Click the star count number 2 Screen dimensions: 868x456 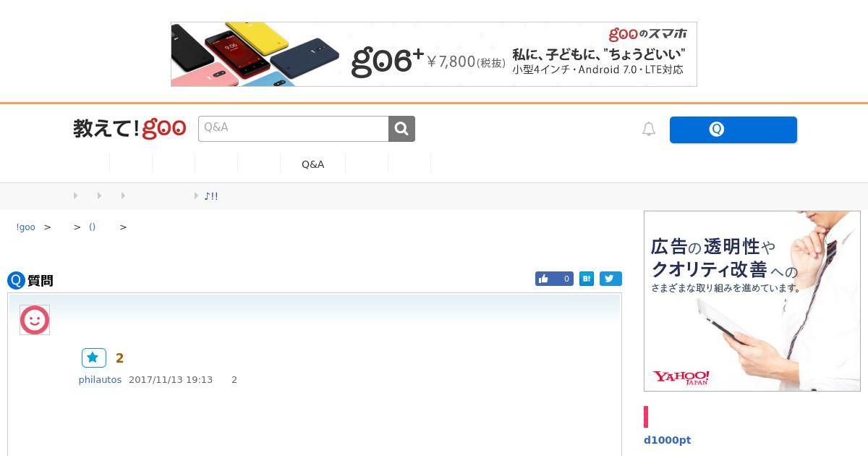[120, 358]
